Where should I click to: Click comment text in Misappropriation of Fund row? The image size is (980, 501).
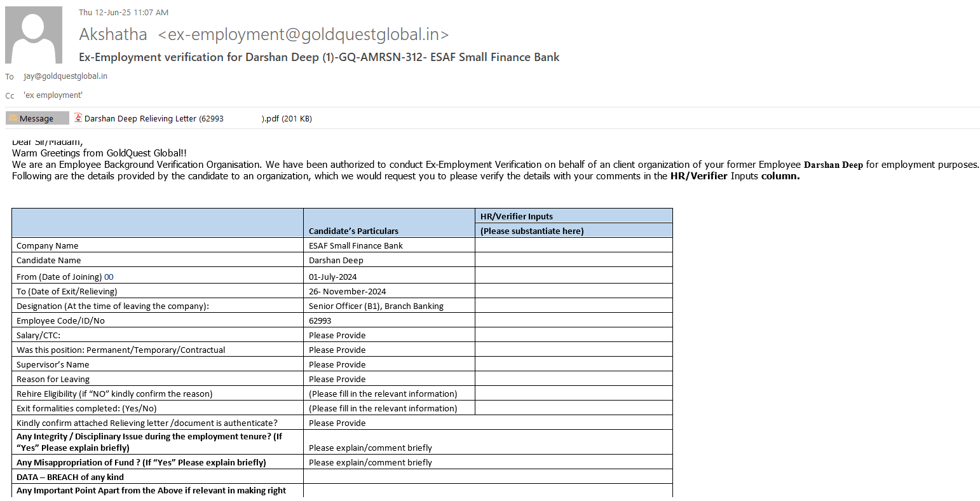371,462
